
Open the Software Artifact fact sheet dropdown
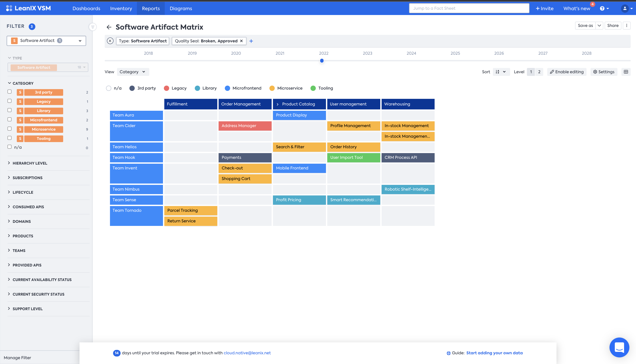click(46, 41)
